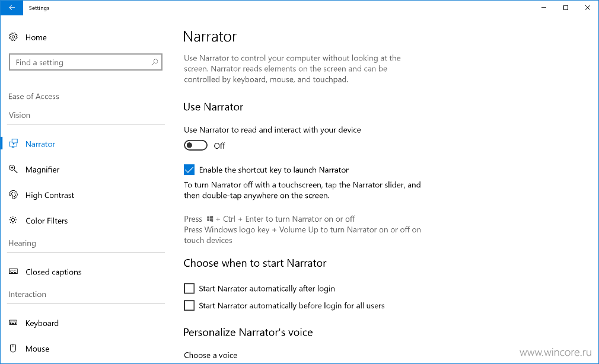Click the back arrow in Settings title bar
The image size is (599, 364).
[x=12, y=8]
